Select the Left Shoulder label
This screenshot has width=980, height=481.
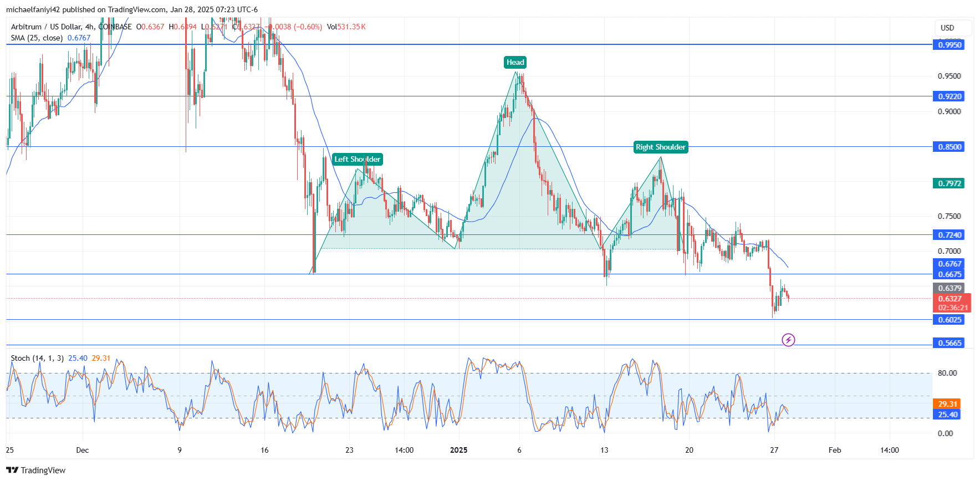[358, 159]
